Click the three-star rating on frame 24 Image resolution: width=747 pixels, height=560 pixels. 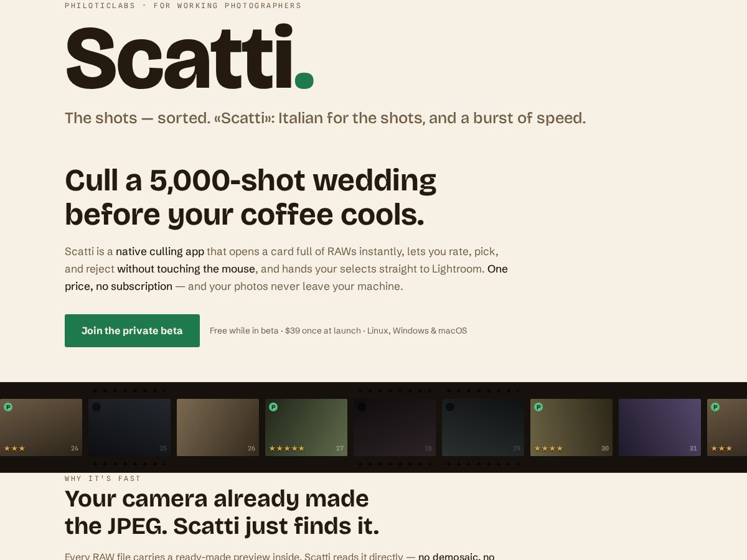(15, 448)
